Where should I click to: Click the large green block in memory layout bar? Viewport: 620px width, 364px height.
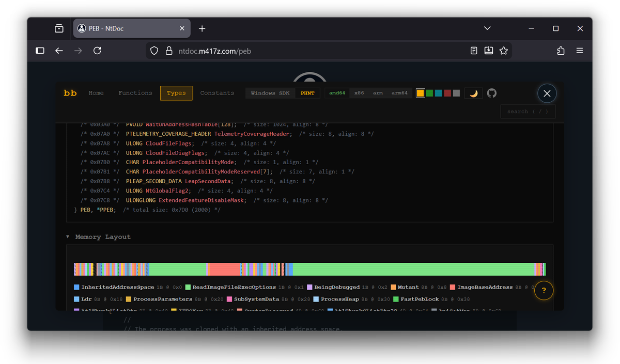point(413,269)
